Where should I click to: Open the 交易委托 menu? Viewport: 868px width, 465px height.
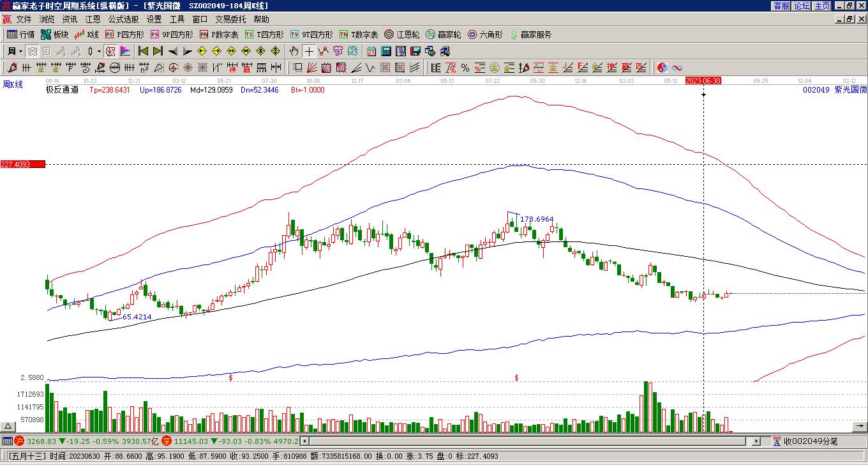pos(230,20)
